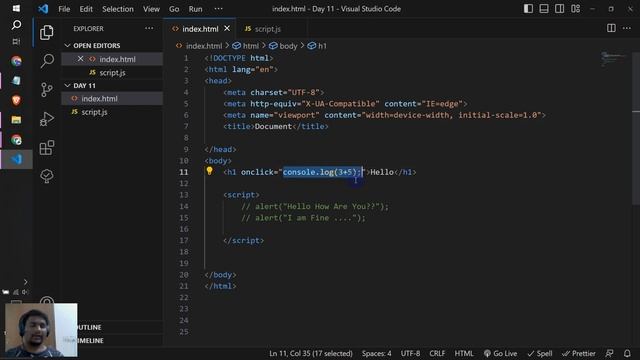This screenshot has width=640, height=360.
Task: Split the editor to the right
Action: pos(611,28)
